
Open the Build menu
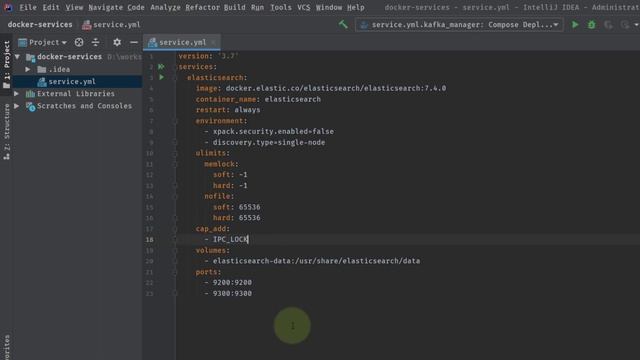coord(235,7)
